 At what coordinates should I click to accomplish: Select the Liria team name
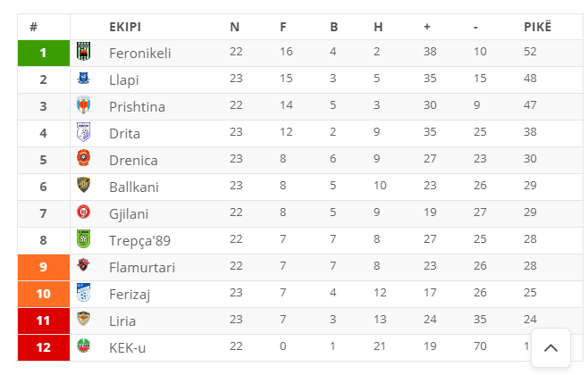122,321
